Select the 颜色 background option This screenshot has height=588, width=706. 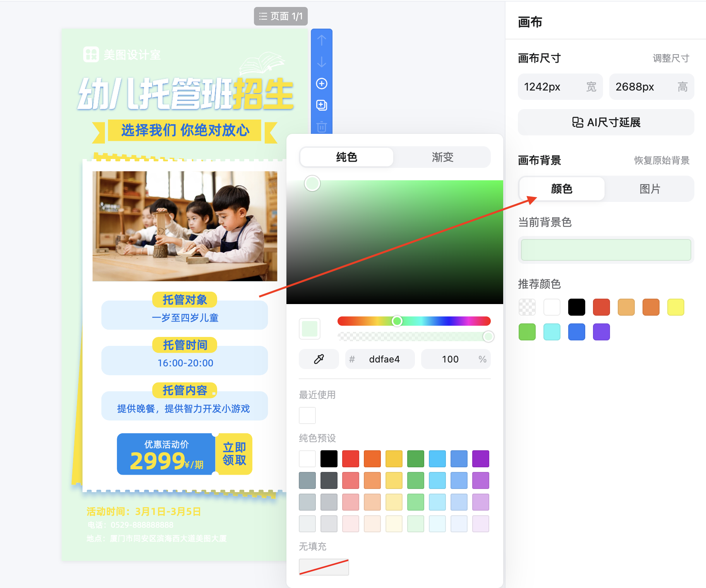[562, 189]
